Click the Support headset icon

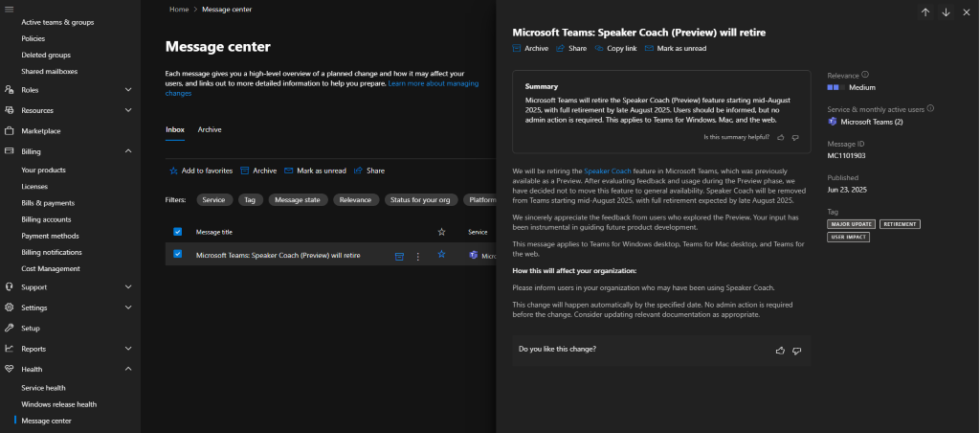(9, 287)
